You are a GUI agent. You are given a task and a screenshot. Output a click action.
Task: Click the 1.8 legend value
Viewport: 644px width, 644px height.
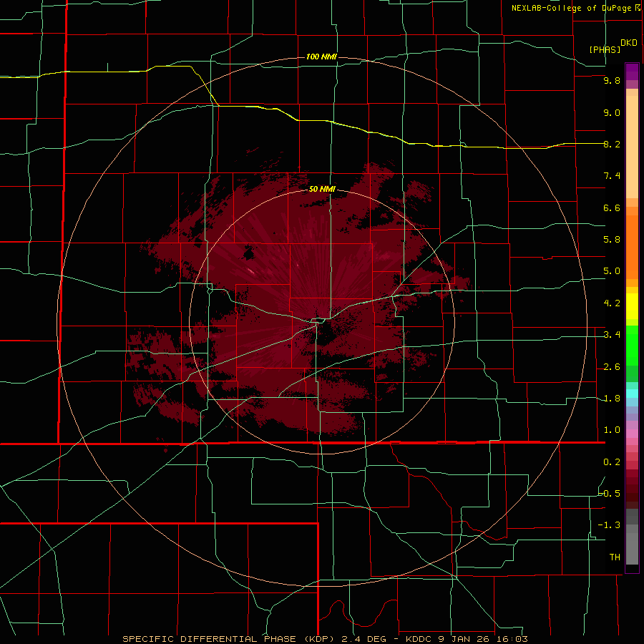click(612, 399)
